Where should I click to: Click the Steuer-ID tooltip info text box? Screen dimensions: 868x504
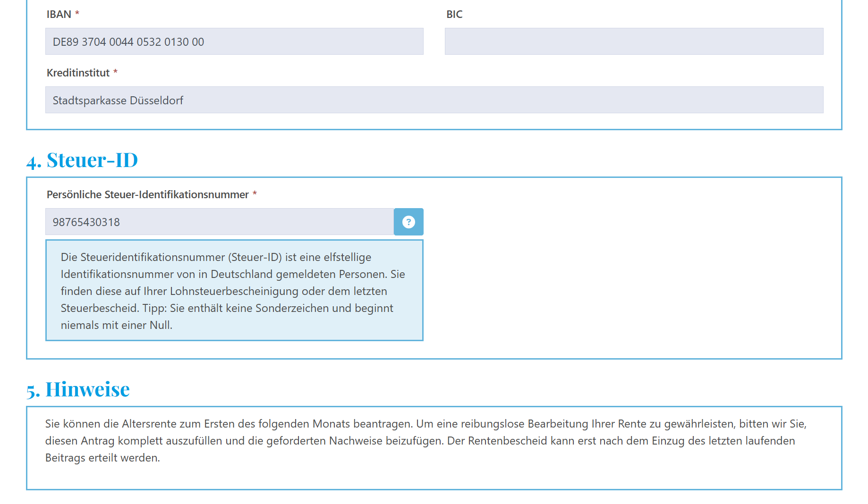(234, 290)
